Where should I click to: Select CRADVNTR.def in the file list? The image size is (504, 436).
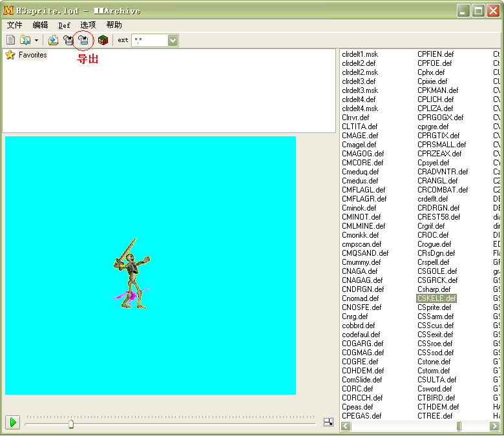coord(443,172)
